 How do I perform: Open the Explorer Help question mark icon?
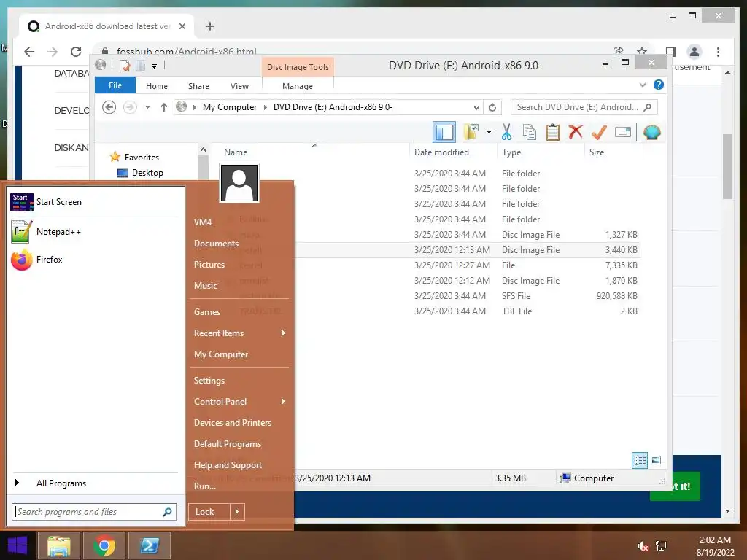click(x=659, y=85)
